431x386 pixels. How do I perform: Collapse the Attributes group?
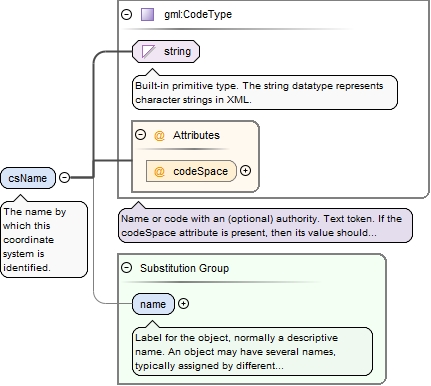(141, 135)
